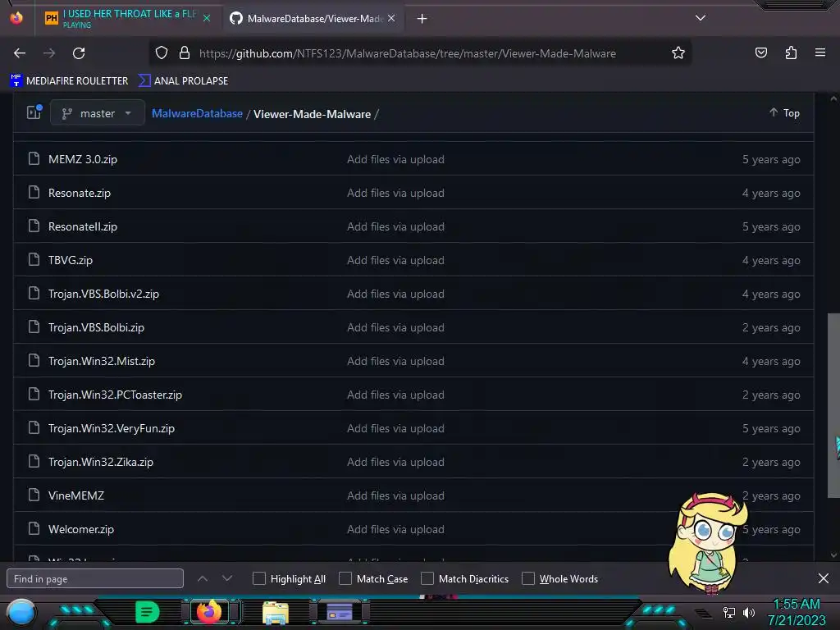Open MEMZ 3.0.zip file

[x=83, y=159]
